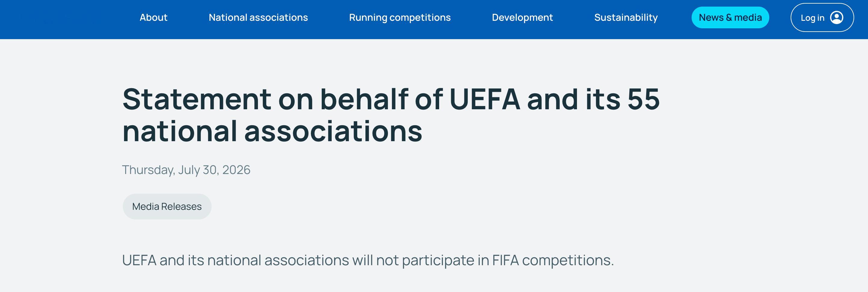Click the word UEFA starting the summary
The height and width of the screenshot is (292, 868).
click(139, 260)
